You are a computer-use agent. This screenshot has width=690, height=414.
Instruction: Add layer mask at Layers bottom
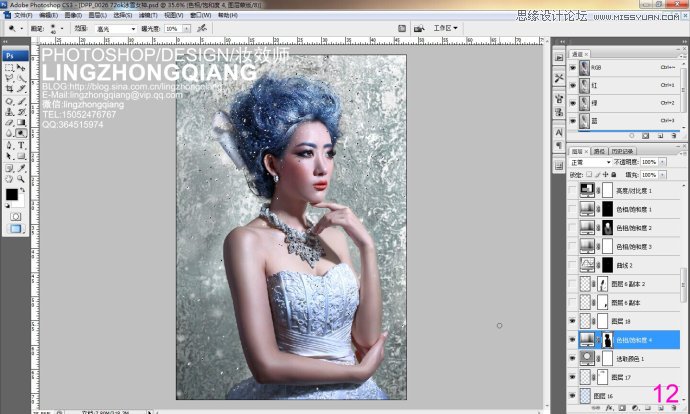(622, 408)
